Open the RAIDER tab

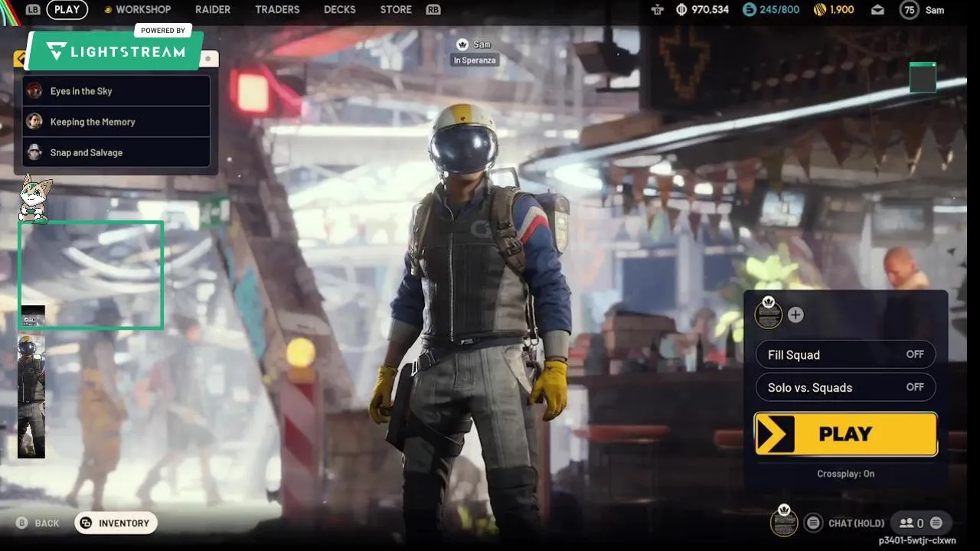click(x=213, y=10)
